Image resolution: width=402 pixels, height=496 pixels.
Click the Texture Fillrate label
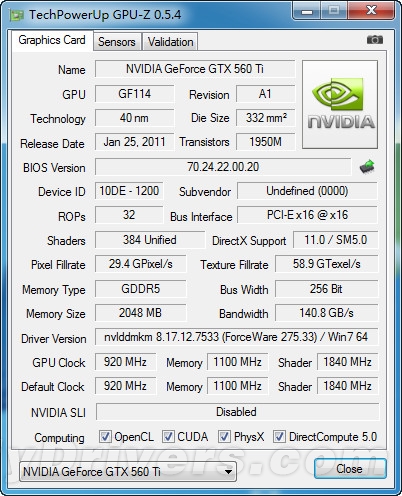234,265
